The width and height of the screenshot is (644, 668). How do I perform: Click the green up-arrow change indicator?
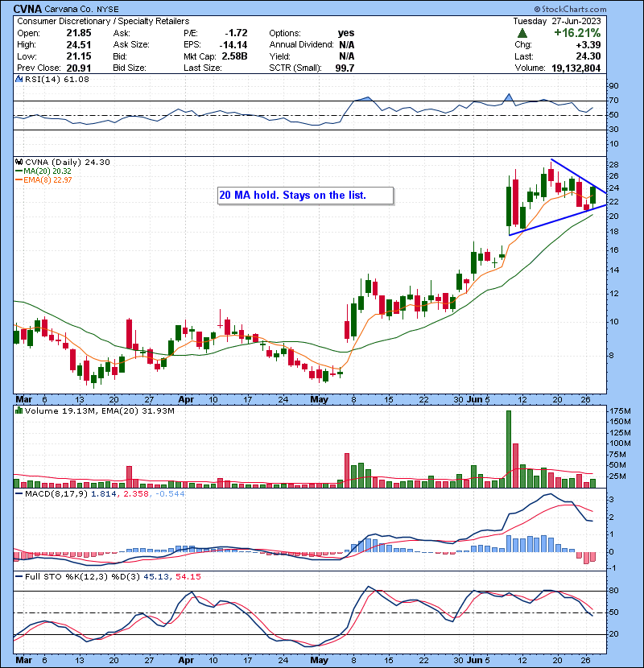point(522,33)
